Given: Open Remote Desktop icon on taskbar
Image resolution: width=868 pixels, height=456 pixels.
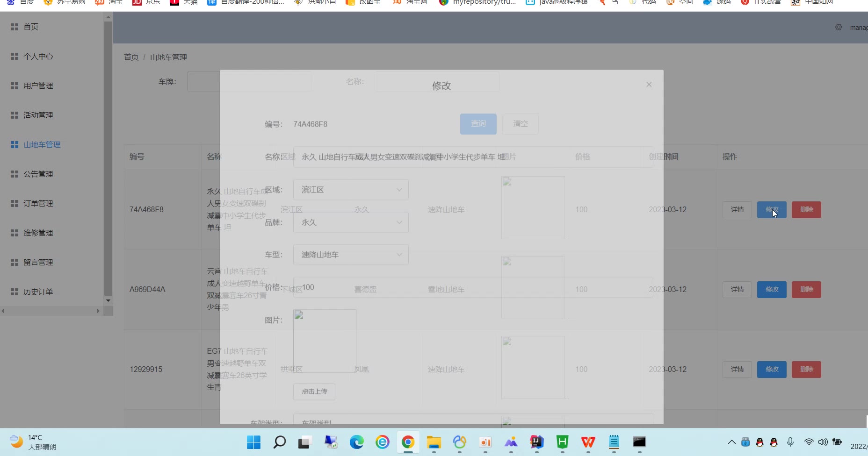Looking at the screenshot, I should click(331, 442).
